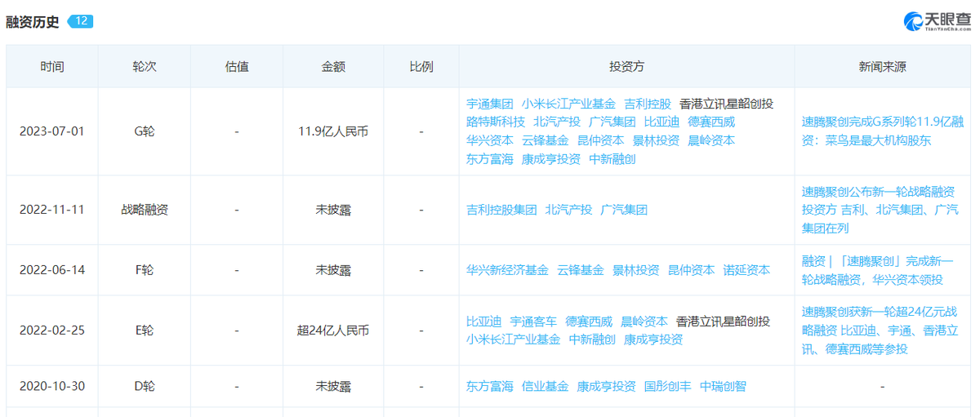Viewport: 980px width, 417px height.
Task: Open investor link 国彤创丰
Action: tap(668, 386)
